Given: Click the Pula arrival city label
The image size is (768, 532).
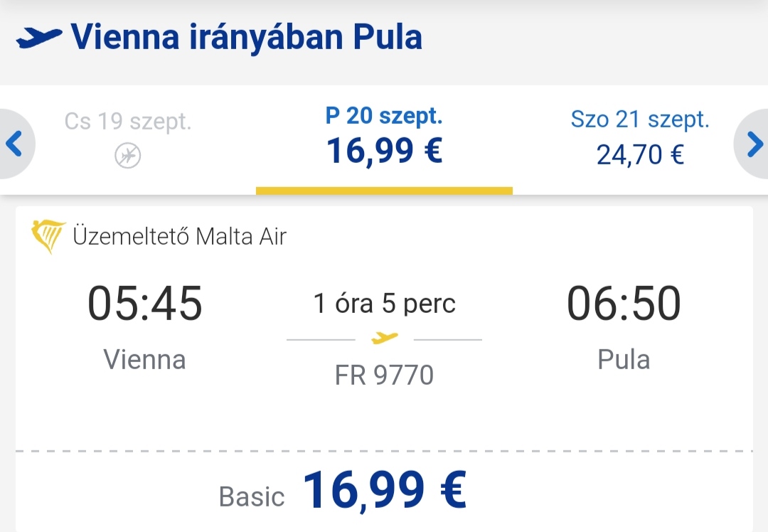Looking at the screenshot, I should coord(624,360).
